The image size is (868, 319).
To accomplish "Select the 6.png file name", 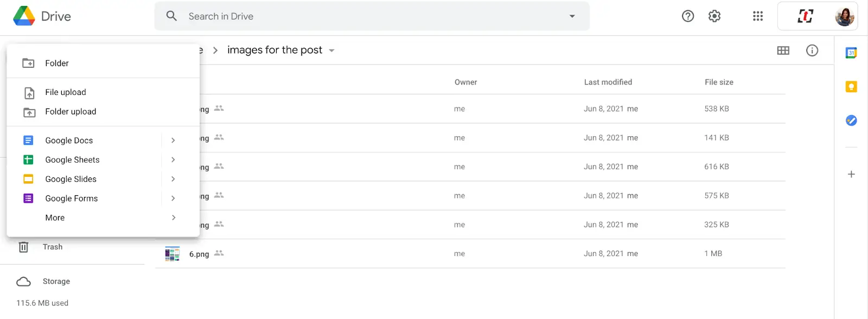I will click(x=199, y=254).
